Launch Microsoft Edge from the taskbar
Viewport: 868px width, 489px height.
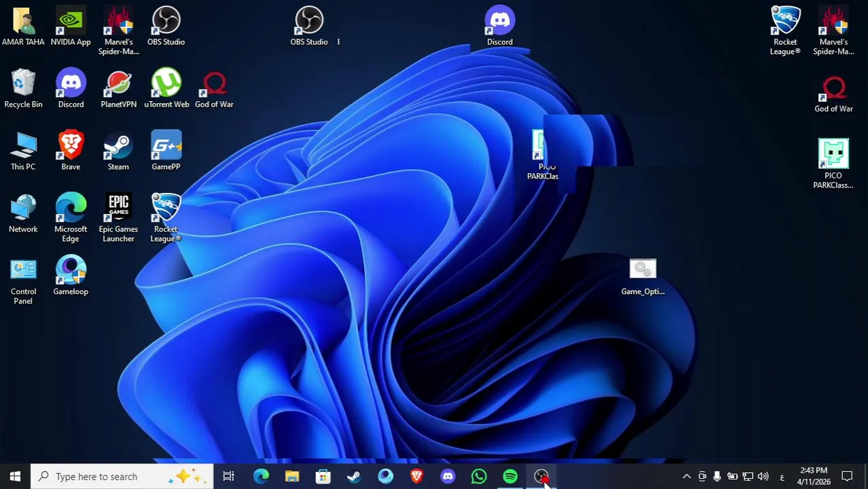pos(261,477)
